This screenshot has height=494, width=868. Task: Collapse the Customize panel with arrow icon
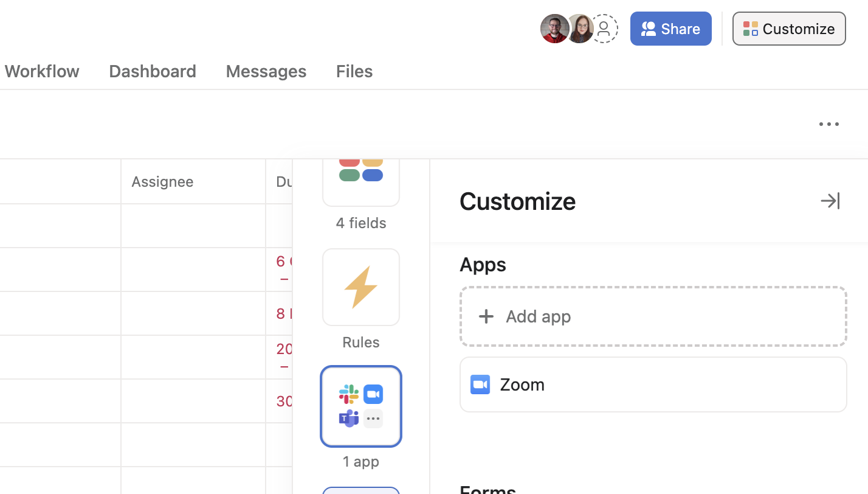click(x=830, y=201)
